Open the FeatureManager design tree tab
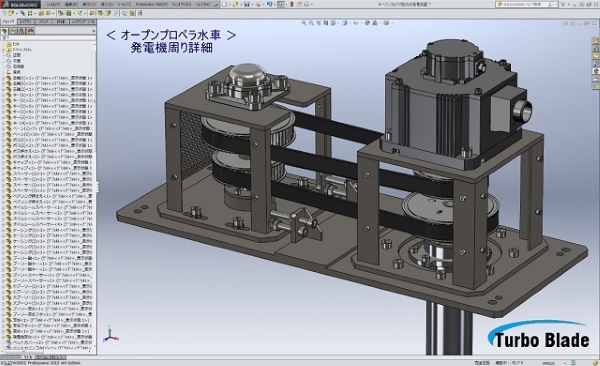The height and width of the screenshot is (366, 600). pyautogui.click(x=4, y=31)
